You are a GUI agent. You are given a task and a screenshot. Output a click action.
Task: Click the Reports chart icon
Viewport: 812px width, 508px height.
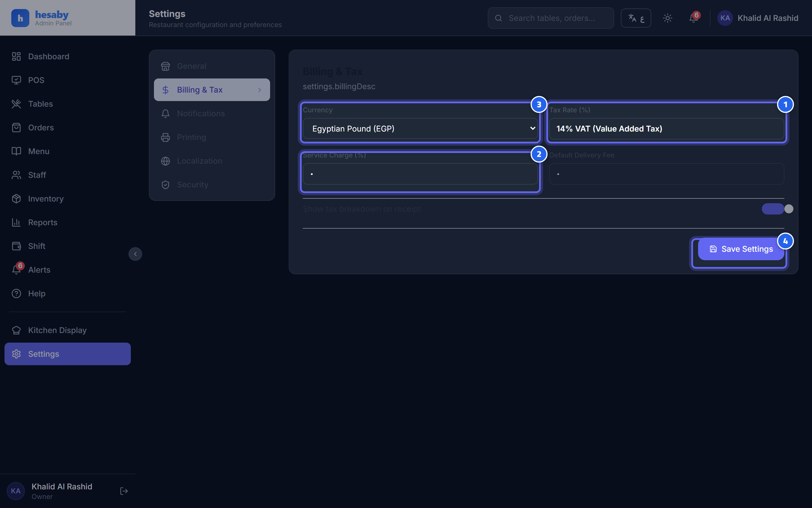[16, 222]
